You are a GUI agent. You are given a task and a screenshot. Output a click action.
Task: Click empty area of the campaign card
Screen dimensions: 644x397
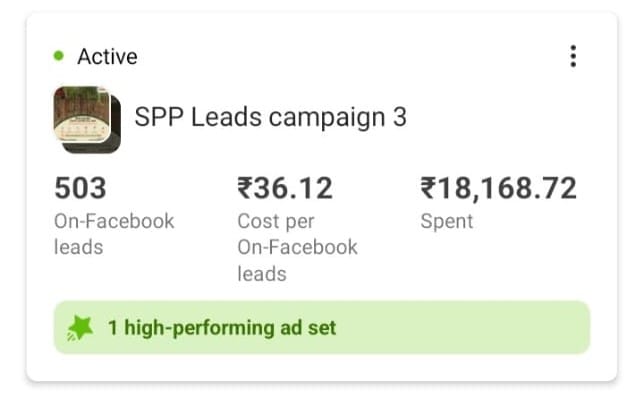point(472,263)
